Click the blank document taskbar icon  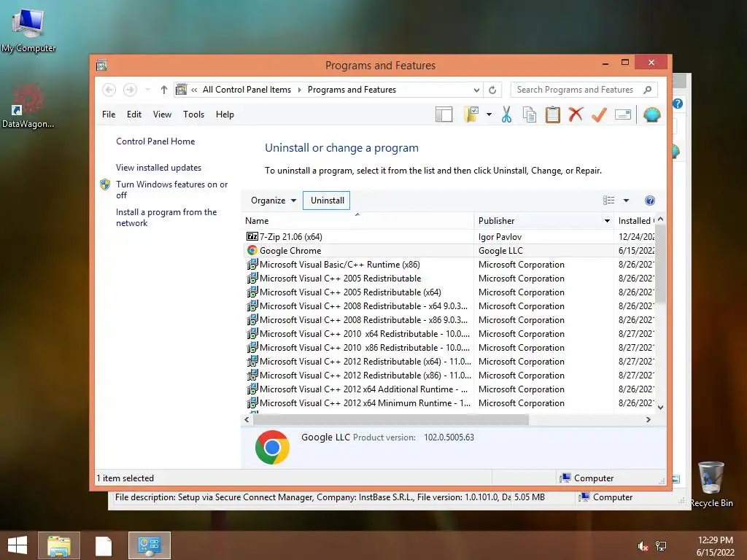(x=104, y=545)
